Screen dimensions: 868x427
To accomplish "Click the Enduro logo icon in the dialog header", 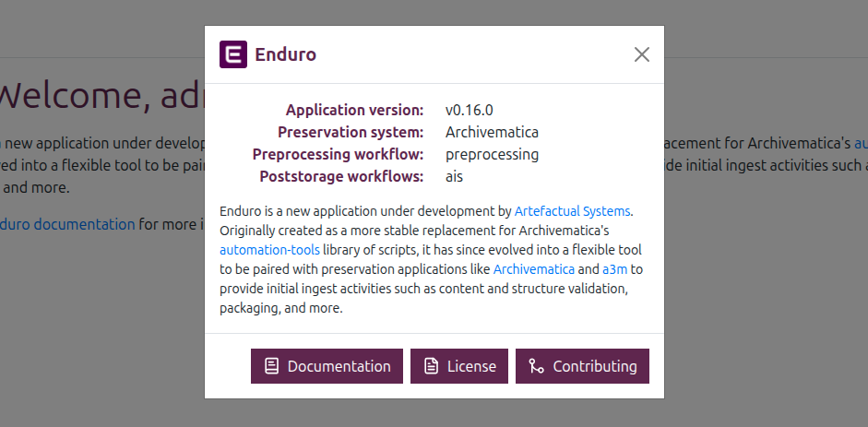I will point(233,54).
